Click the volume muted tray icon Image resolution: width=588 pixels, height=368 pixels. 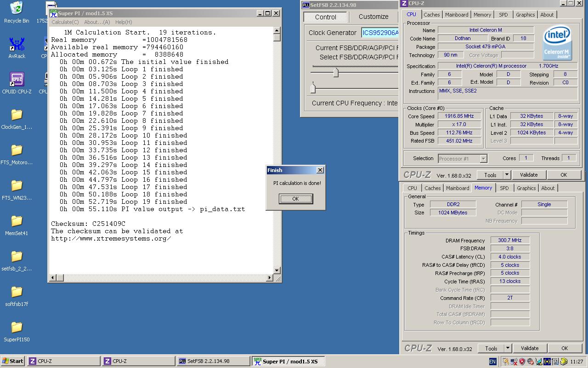click(x=530, y=362)
